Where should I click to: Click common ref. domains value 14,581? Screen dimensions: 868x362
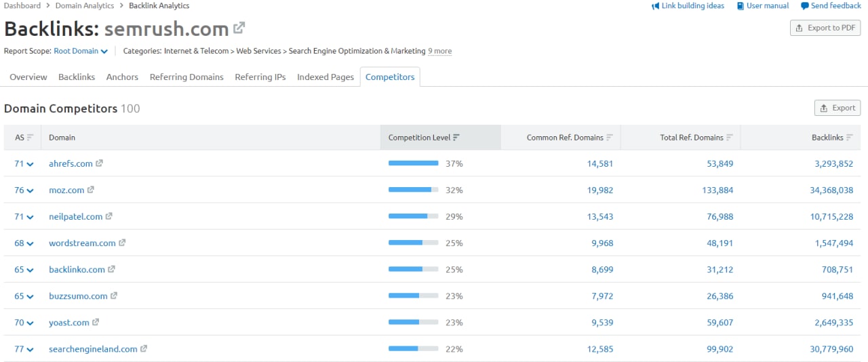click(x=600, y=163)
